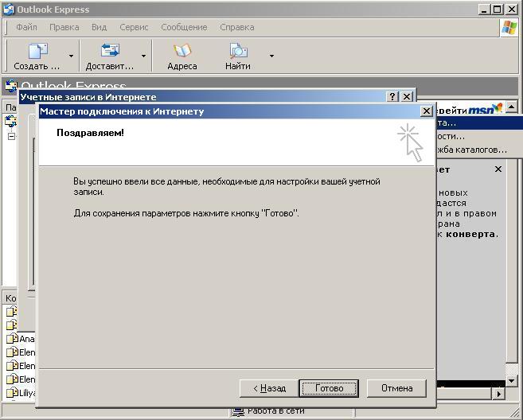Screen dimensions: 523x420
Task: Click the msn logo link
Action: click(485, 109)
